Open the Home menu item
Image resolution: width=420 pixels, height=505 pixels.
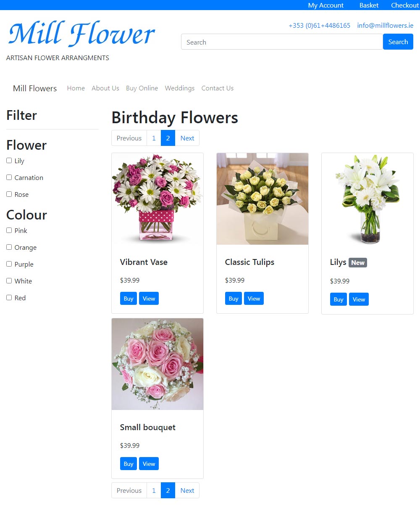click(76, 88)
